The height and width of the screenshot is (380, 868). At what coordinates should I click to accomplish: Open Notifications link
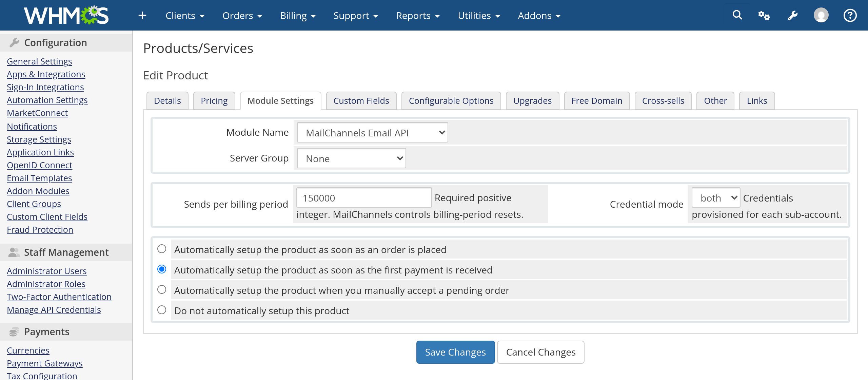(x=32, y=127)
